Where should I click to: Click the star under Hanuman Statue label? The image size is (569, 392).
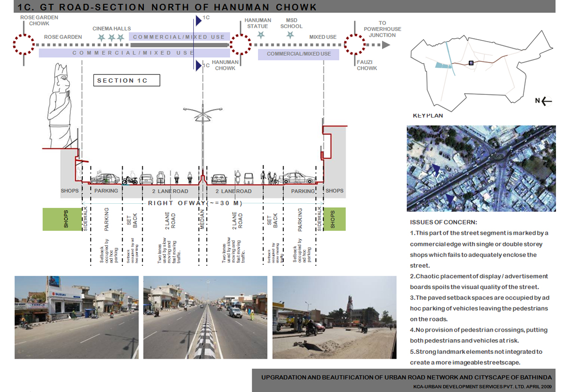[261, 35]
